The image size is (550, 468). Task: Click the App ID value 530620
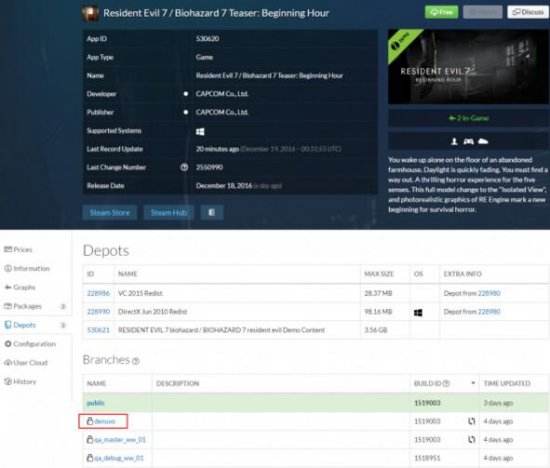(x=207, y=39)
